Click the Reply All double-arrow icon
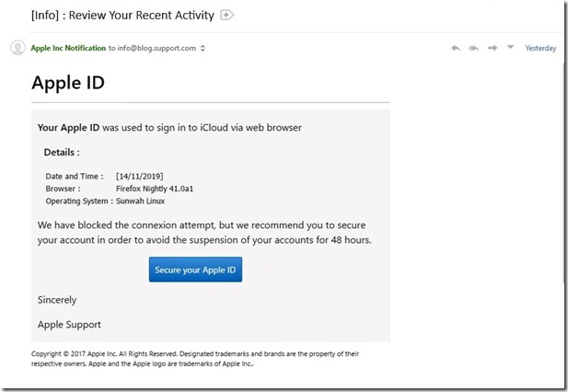Image resolution: width=568 pixels, height=392 pixels. [474, 48]
